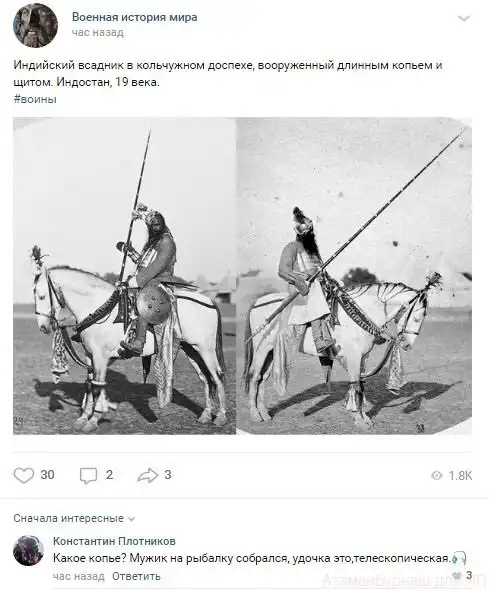Click the views eye icon
Image resolution: width=495 pixels, height=591 pixels.
(437, 476)
